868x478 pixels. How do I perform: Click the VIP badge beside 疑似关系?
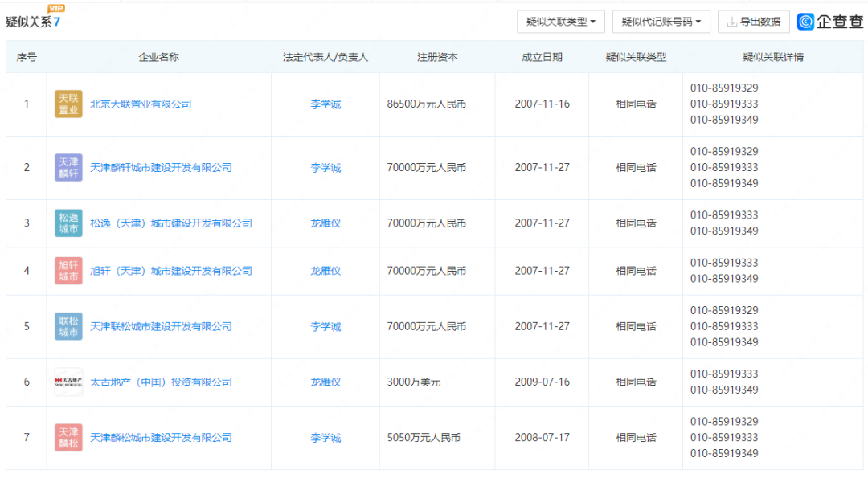(x=56, y=9)
